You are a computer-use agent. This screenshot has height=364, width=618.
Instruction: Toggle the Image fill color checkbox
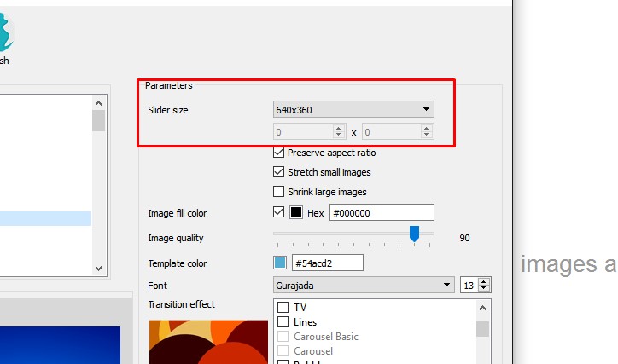[278, 212]
